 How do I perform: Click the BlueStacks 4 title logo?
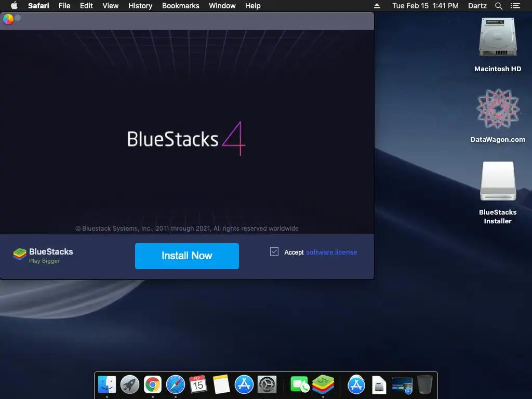(x=186, y=138)
